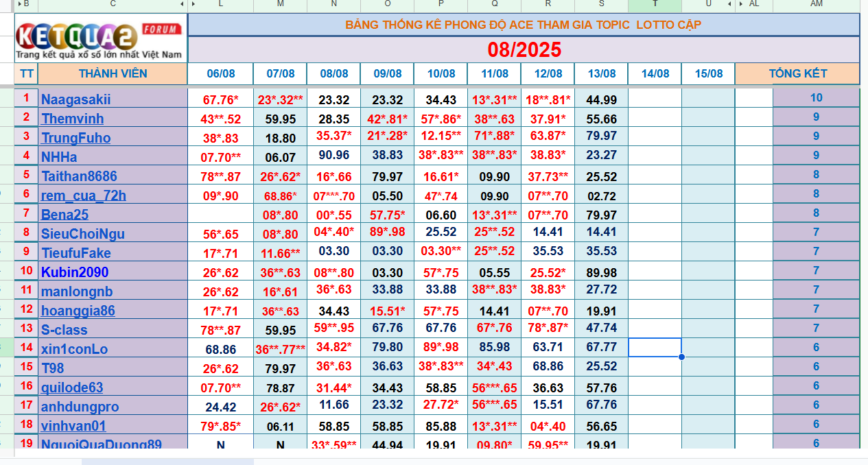868x465 pixels.
Task: Select column Q header
Action: 494,4
